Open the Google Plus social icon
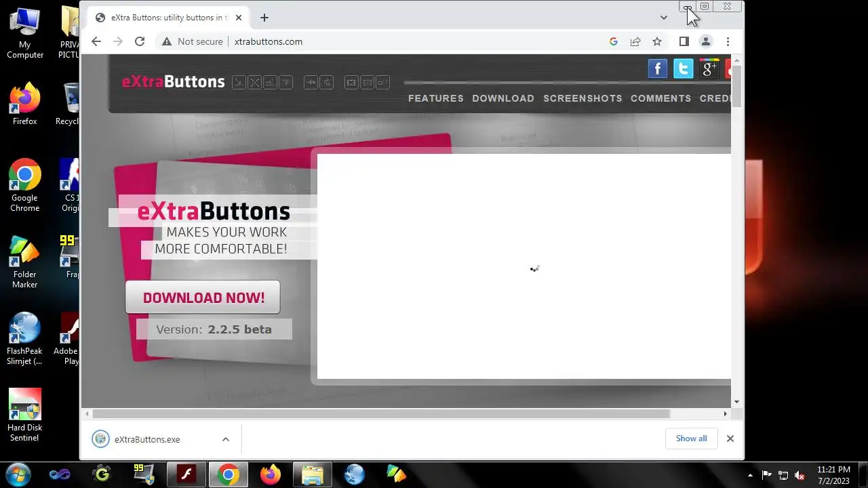868x488 pixels. pyautogui.click(x=709, y=68)
